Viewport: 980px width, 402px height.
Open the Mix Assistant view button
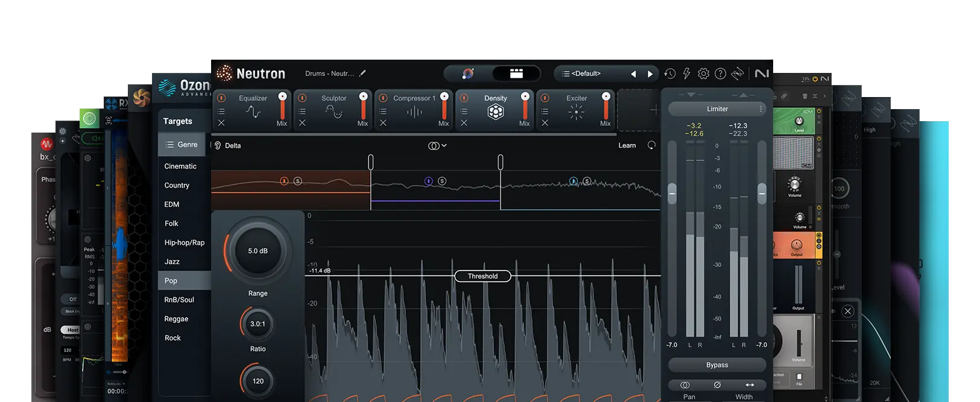click(x=468, y=74)
